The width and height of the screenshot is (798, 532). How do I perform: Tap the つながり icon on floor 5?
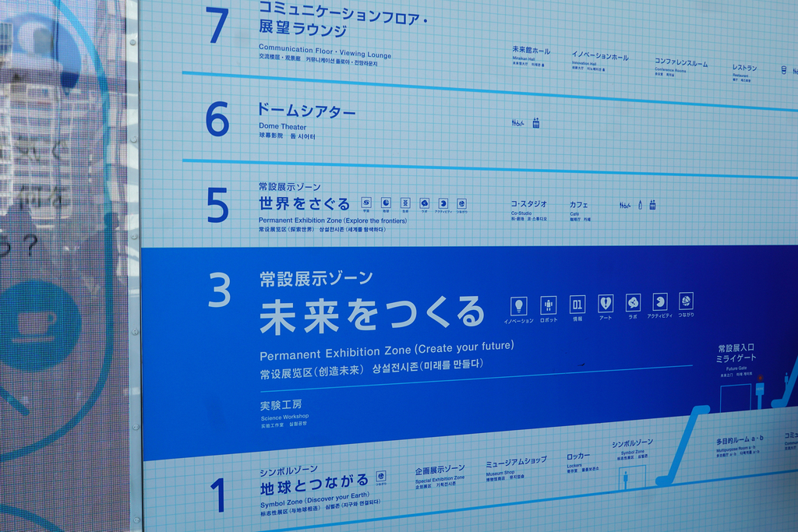461,203
